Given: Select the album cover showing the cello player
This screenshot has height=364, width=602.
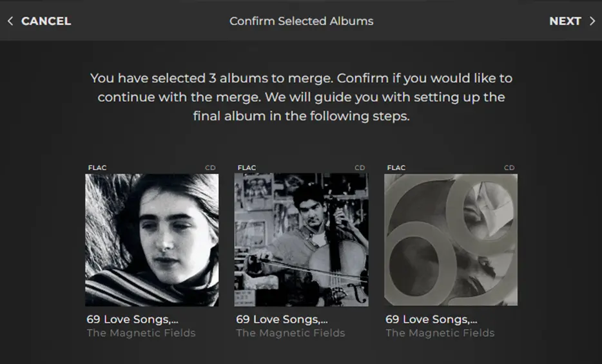Looking at the screenshot, I should [301, 240].
